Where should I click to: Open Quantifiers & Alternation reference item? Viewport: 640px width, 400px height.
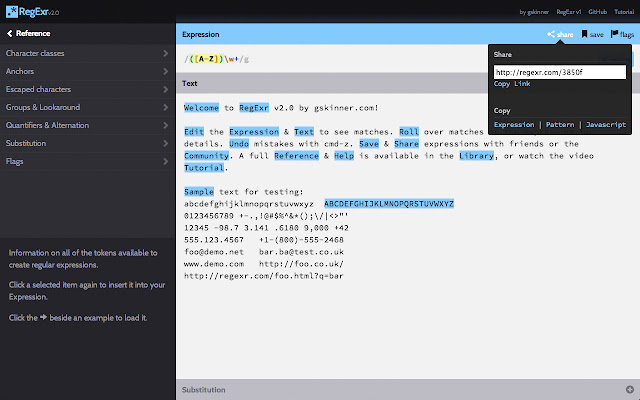coord(87,125)
